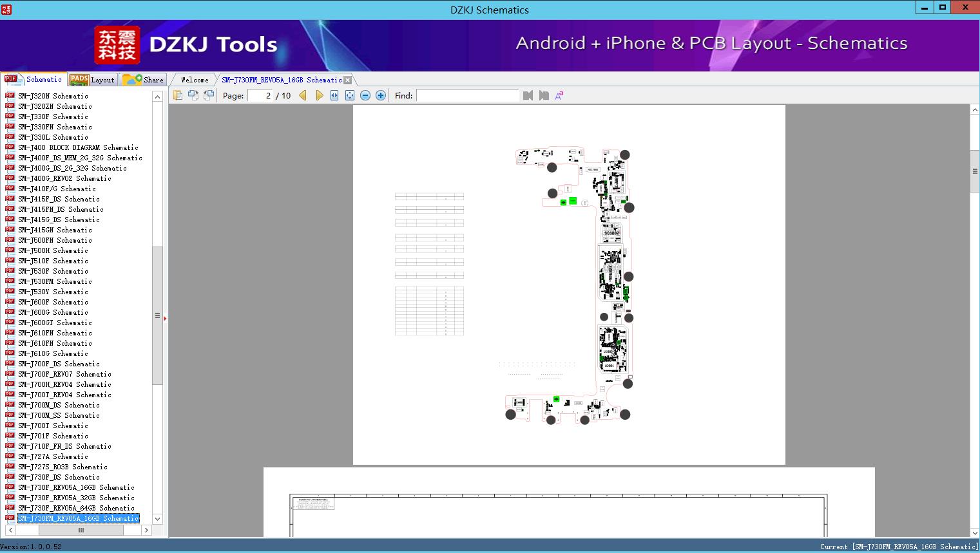The width and height of the screenshot is (980, 553).
Task: Switch to the Schematic panel tab
Action: (34, 79)
